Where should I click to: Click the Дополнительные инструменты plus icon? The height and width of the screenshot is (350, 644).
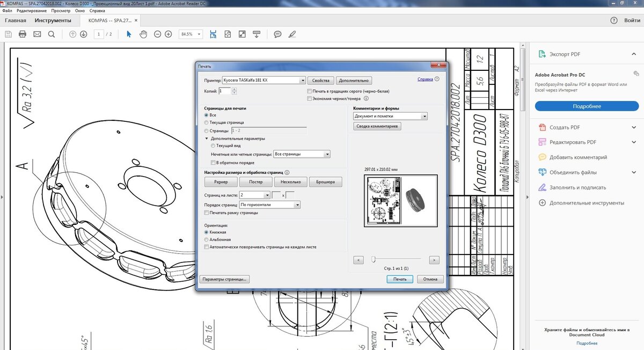[x=541, y=203]
